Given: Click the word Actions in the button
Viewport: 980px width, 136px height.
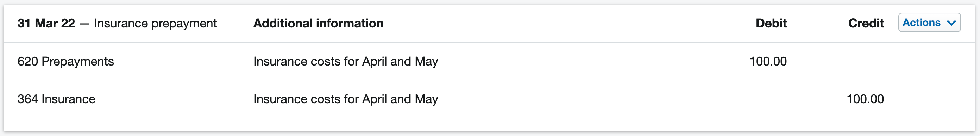Looking at the screenshot, I should (x=922, y=23).
